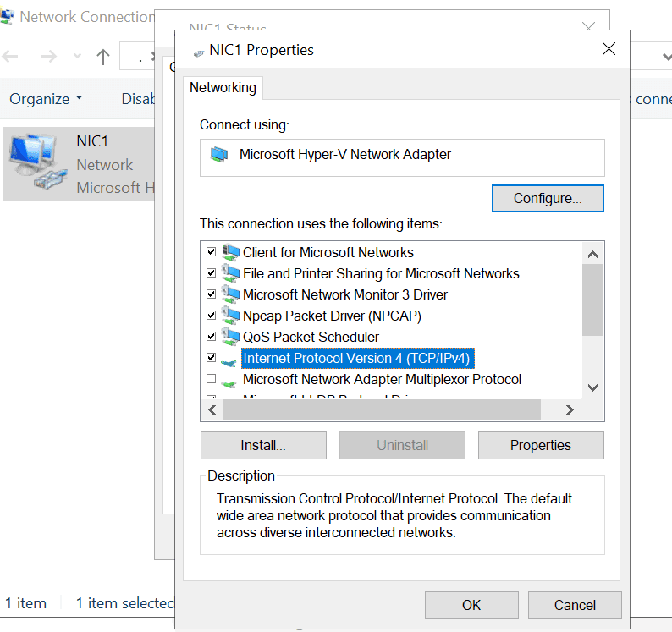Image resolution: width=672 pixels, height=632 pixels.
Task: Confirm with the OK button
Action: click(471, 605)
